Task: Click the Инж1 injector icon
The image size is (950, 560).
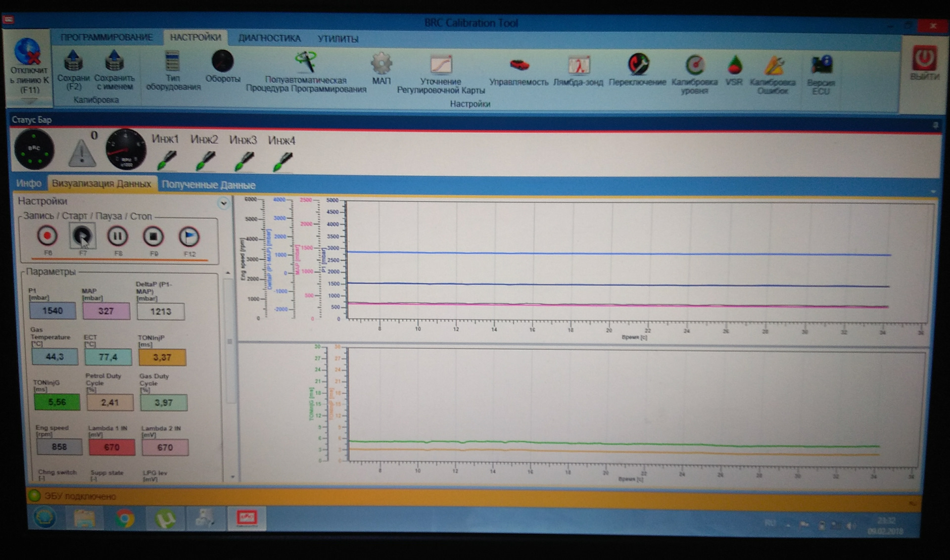Action: (167, 160)
